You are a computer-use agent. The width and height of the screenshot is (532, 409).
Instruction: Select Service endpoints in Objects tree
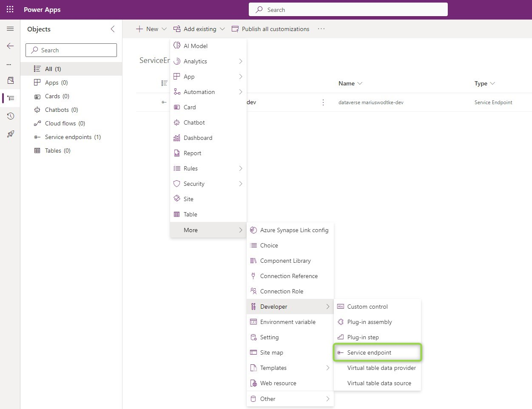tap(73, 137)
